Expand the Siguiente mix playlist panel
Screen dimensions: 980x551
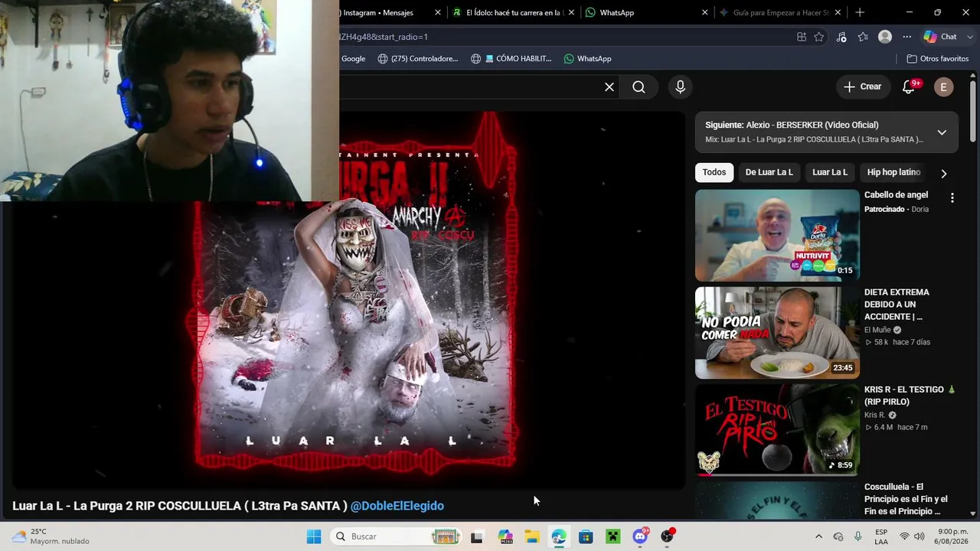[942, 132]
